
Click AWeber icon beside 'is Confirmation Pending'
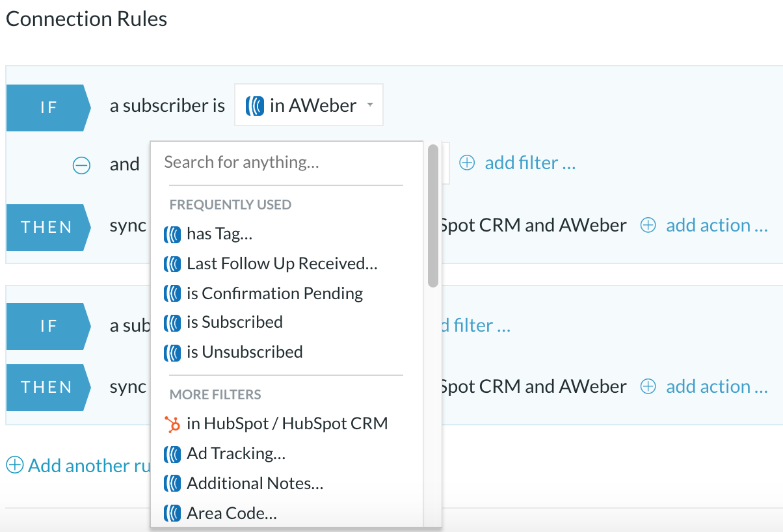tap(172, 293)
